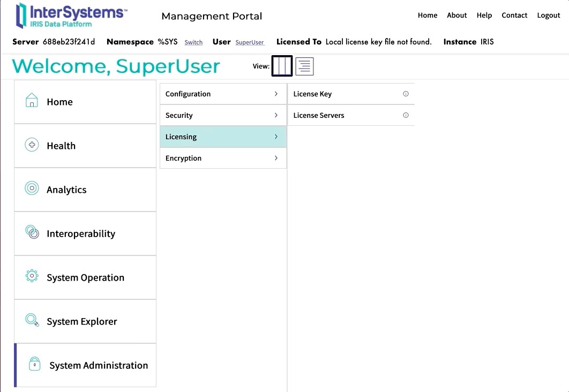Screen dimensions: 569x392
Task: Click the Analytics target icon
Action: tap(32, 189)
